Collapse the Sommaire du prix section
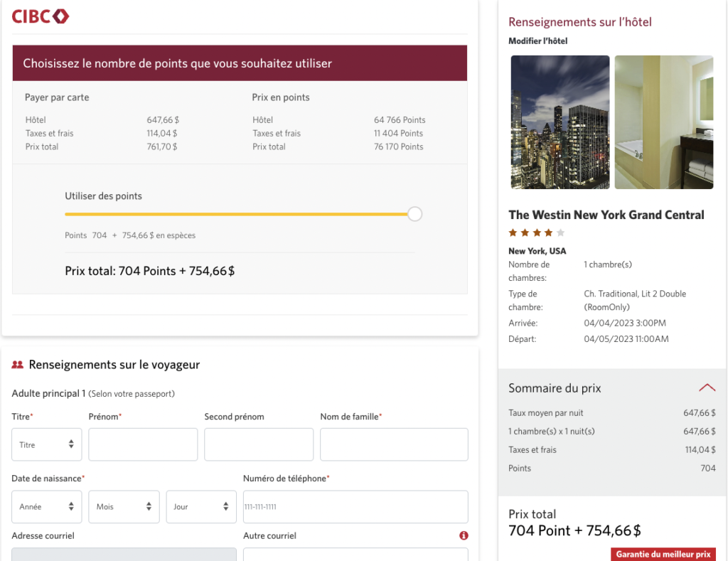 pos(706,388)
